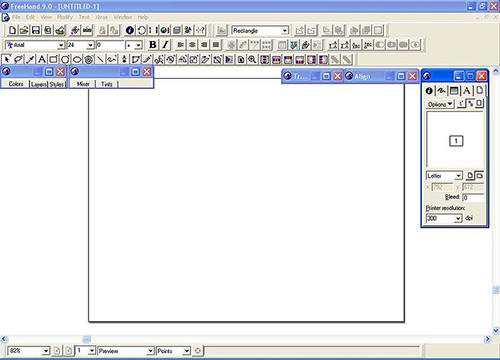Click the Bleed input field
Image resolution: width=500 pixels, height=360 pixels.
[x=473, y=197]
